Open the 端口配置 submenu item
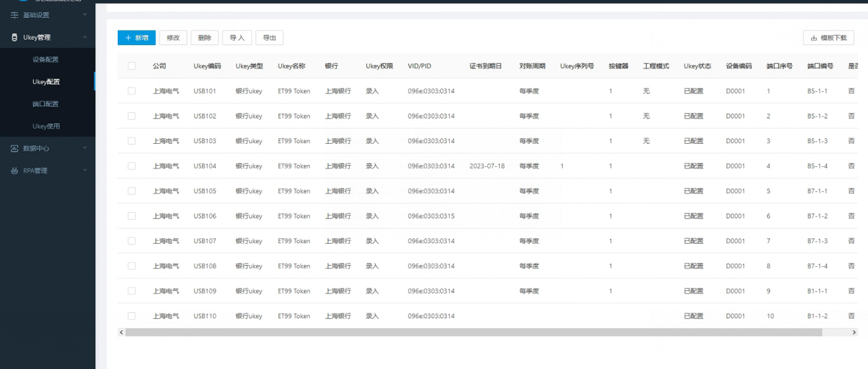Image resolution: width=868 pixels, height=369 pixels. coord(47,104)
